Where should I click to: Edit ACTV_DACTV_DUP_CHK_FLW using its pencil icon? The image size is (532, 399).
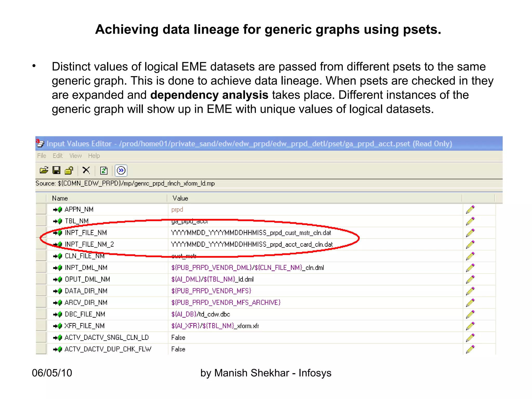[470, 349]
